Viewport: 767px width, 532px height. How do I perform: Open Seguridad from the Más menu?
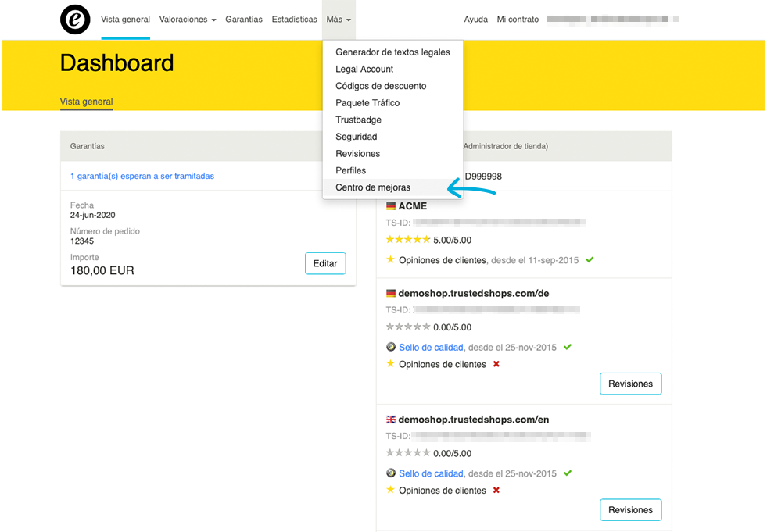pyautogui.click(x=392, y=137)
